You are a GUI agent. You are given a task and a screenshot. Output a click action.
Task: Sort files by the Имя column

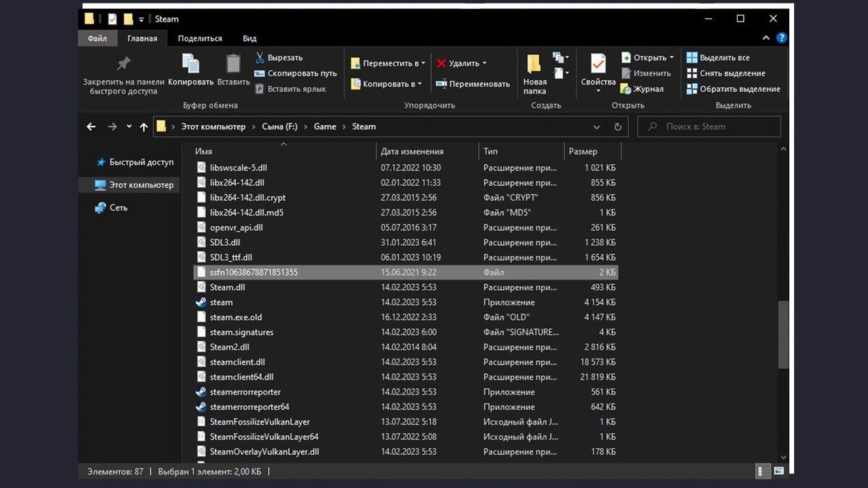click(x=285, y=152)
